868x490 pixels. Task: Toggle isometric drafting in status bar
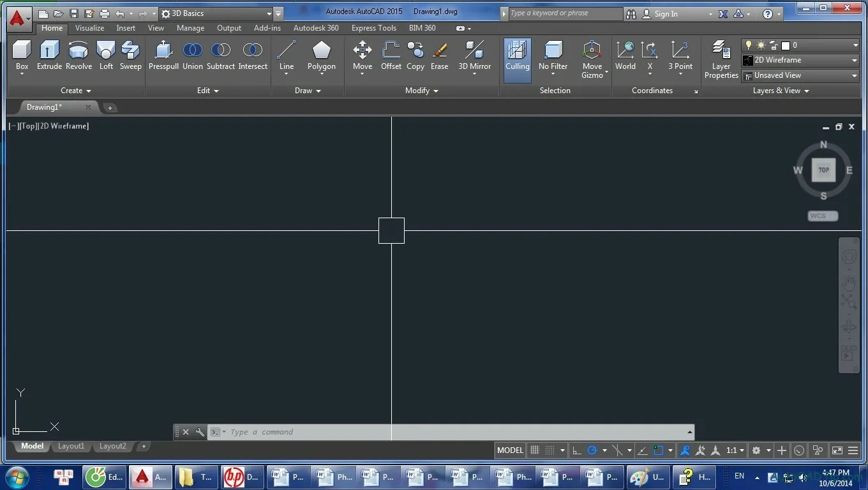[617, 450]
